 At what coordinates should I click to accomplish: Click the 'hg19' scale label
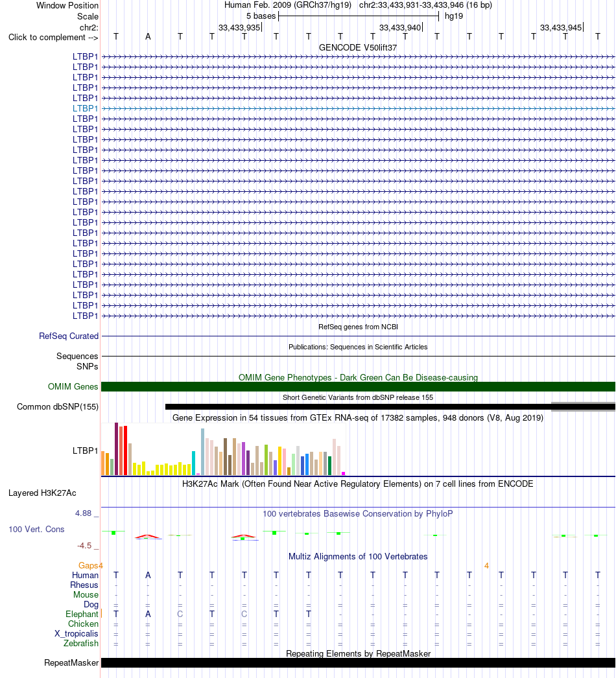coord(454,16)
